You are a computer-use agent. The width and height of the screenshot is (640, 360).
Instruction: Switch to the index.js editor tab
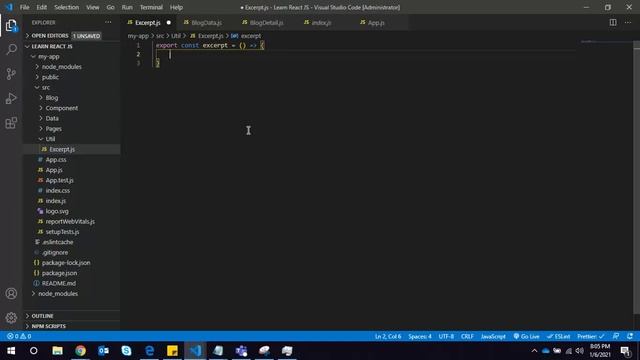[321, 23]
